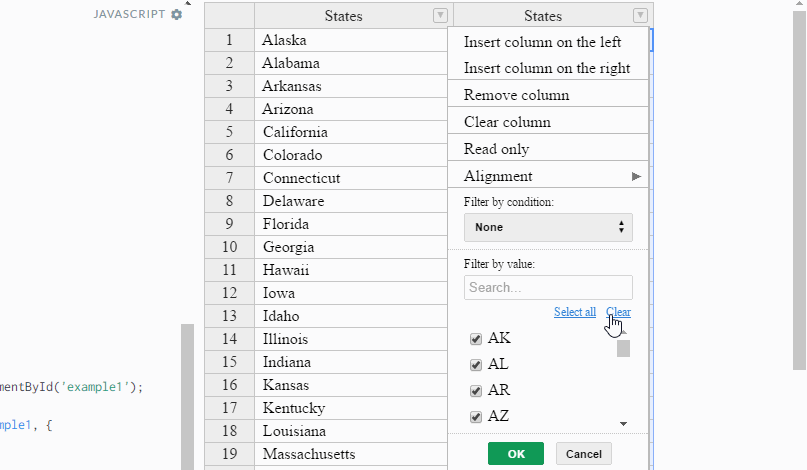Open first States column filter menu button
Screen dimensions: 807x470
click(440, 16)
